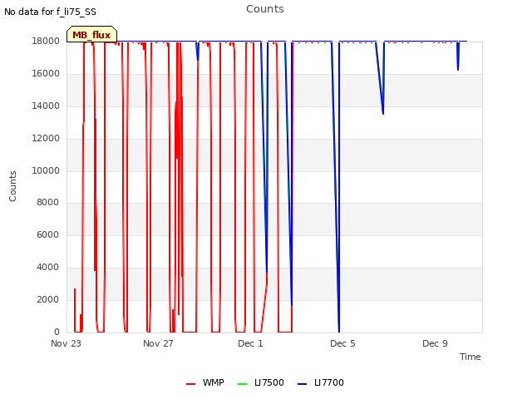532x399 pixels.
Task: Click the 0 y-axis tick label
Action: (57, 332)
